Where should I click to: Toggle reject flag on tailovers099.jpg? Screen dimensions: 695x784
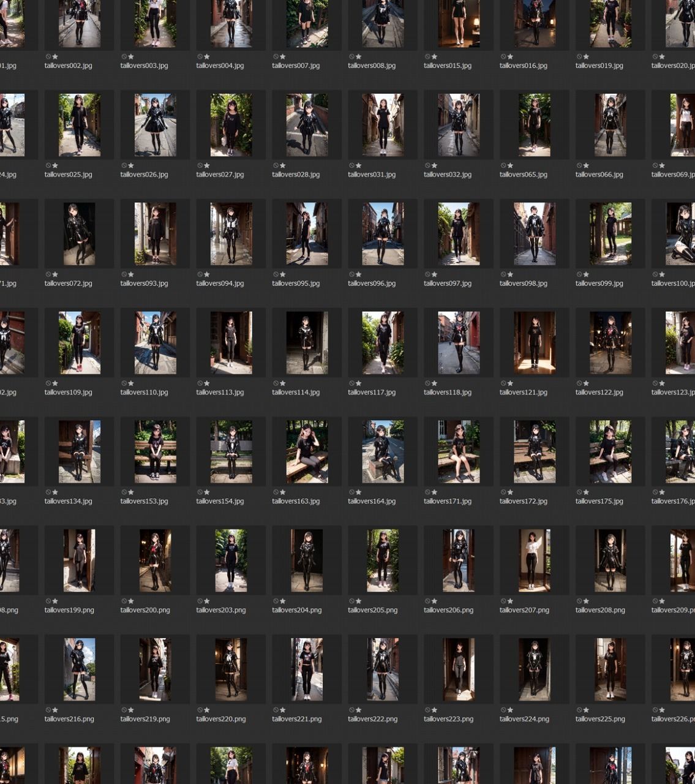click(x=579, y=274)
